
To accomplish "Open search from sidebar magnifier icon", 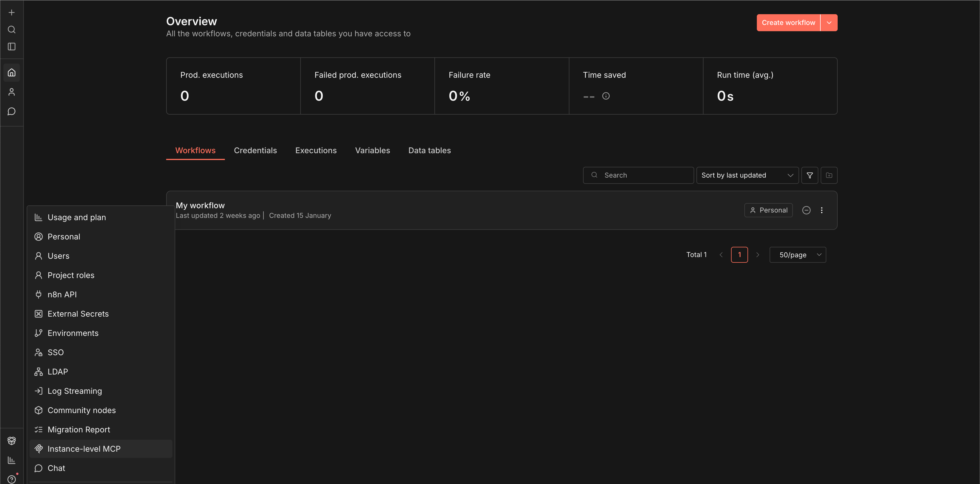I will [x=11, y=30].
